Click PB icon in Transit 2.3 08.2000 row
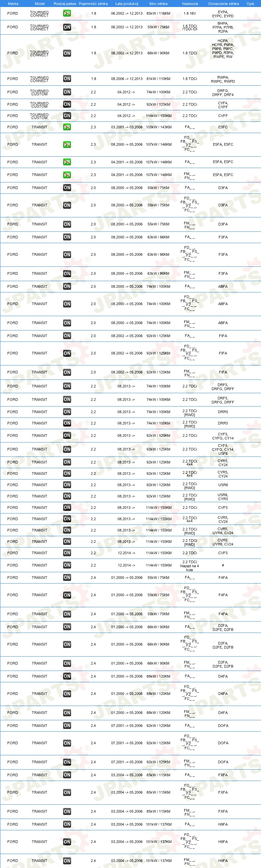Viewport: 261px width, 868px height. coord(67,144)
